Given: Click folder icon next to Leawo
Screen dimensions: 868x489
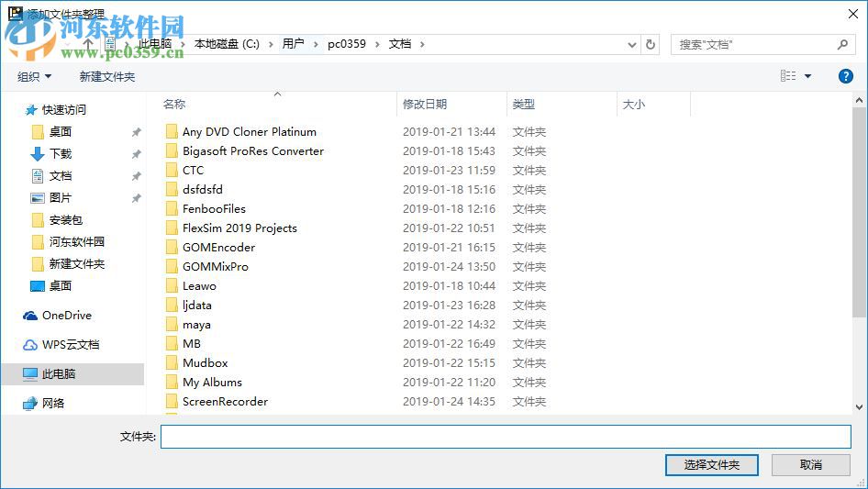Looking at the screenshot, I should [172, 286].
